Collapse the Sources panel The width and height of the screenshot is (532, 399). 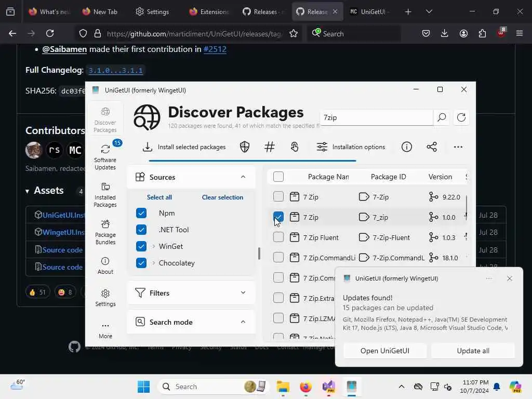click(x=243, y=177)
